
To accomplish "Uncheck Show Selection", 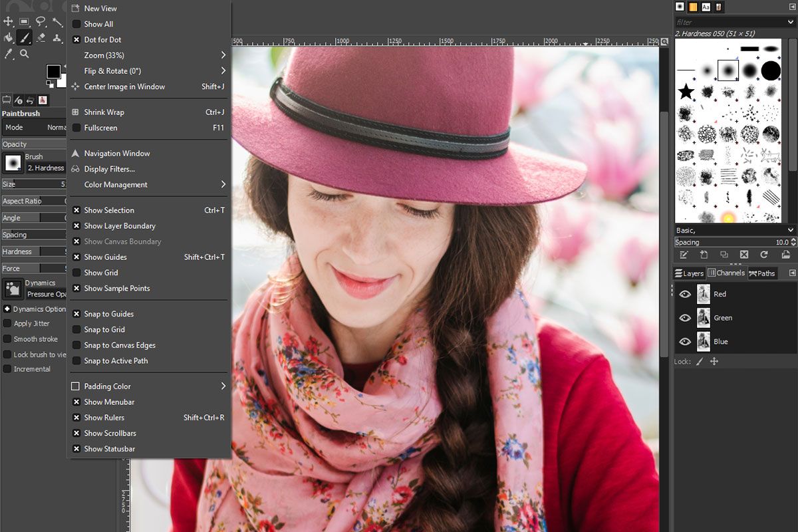I will 76,210.
